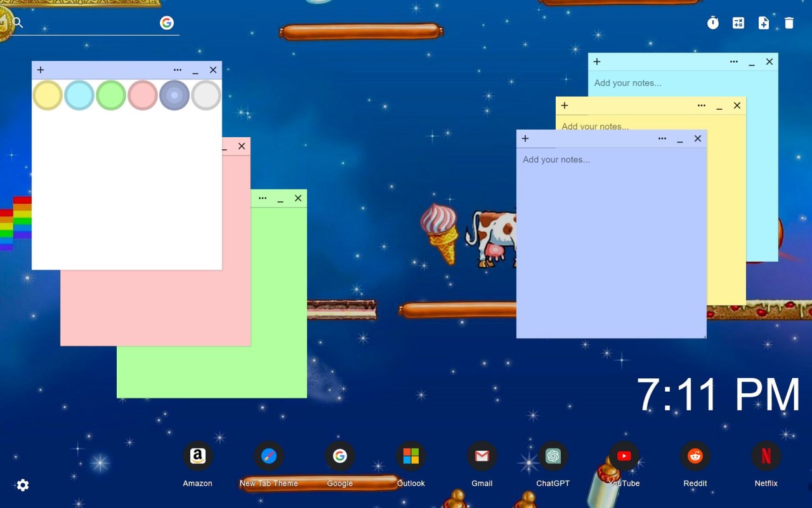
Task: Choose the light blue color swatch
Action: pyautogui.click(x=79, y=95)
